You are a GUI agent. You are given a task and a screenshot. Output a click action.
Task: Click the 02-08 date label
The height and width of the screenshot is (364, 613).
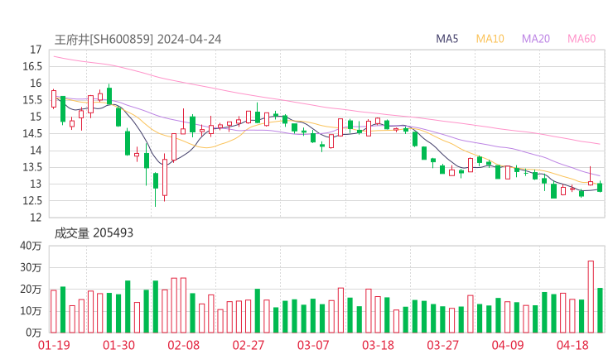click(x=183, y=345)
